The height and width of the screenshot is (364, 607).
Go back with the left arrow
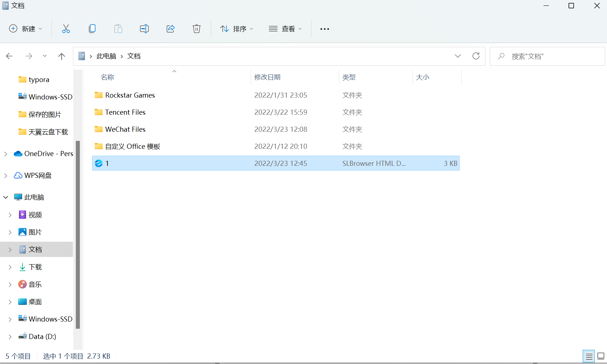tap(9, 56)
